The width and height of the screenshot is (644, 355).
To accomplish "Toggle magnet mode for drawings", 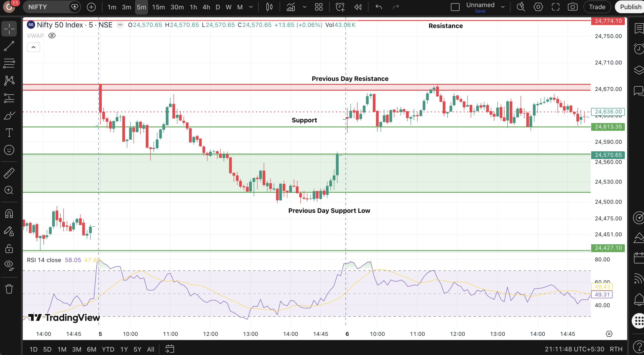I will 9,214.
